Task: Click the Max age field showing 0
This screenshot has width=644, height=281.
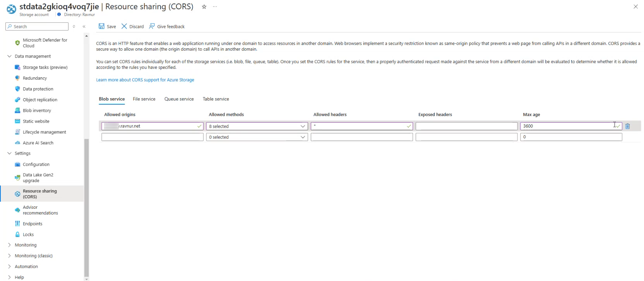Action: pos(571,137)
